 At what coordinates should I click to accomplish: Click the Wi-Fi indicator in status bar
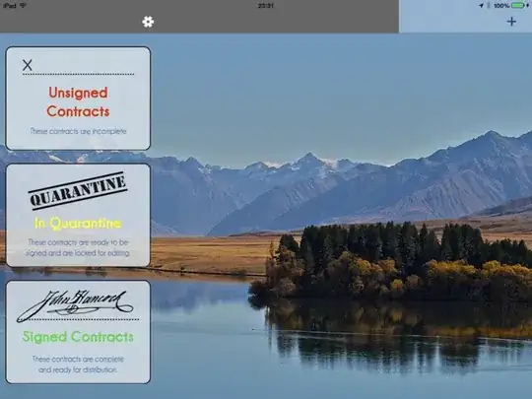(23, 6)
